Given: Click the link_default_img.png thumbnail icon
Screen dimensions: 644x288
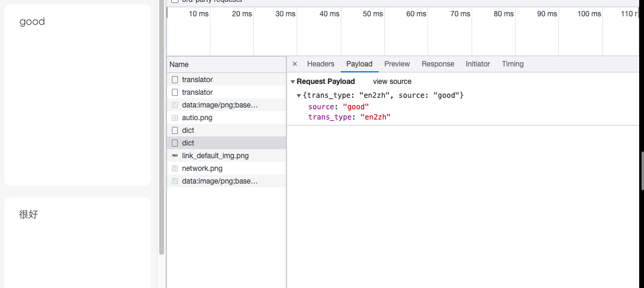Looking at the screenshot, I should point(175,156).
